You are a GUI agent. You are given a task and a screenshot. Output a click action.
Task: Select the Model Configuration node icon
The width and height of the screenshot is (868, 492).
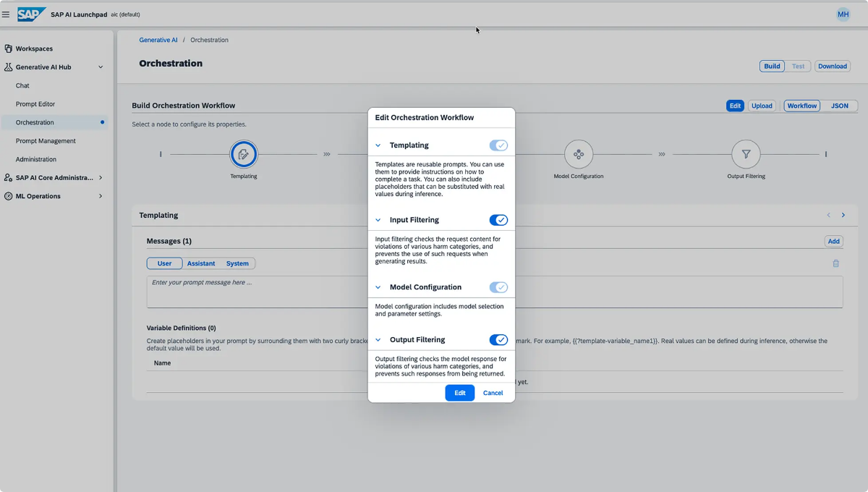point(578,154)
